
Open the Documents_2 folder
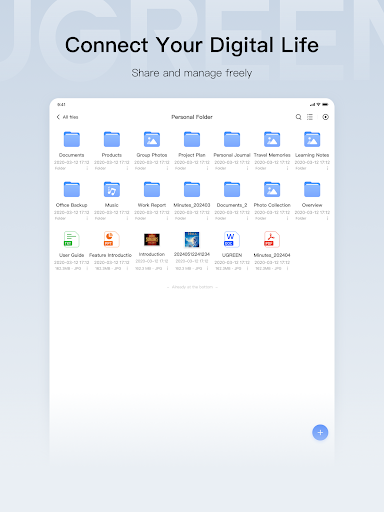[232, 189]
